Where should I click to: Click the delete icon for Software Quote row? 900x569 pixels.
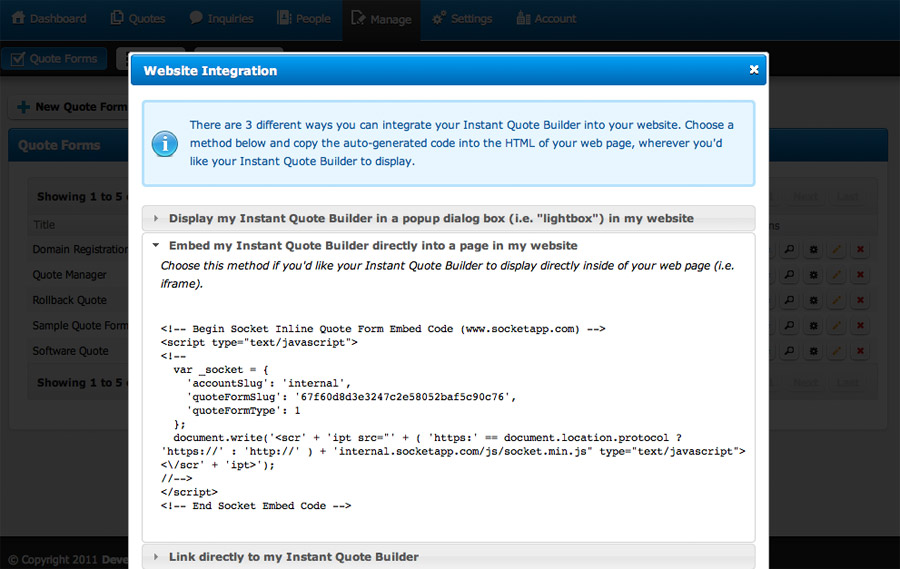tap(860, 351)
